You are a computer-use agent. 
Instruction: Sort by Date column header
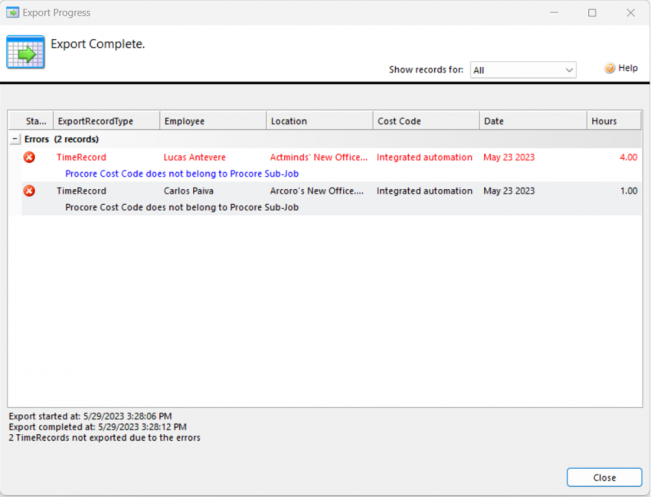click(533, 121)
